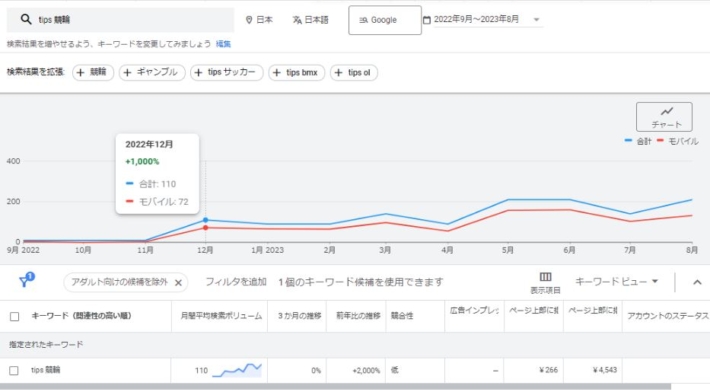
Task: Sort by 月間平均検索ボリューム column
Action: [x=221, y=316]
